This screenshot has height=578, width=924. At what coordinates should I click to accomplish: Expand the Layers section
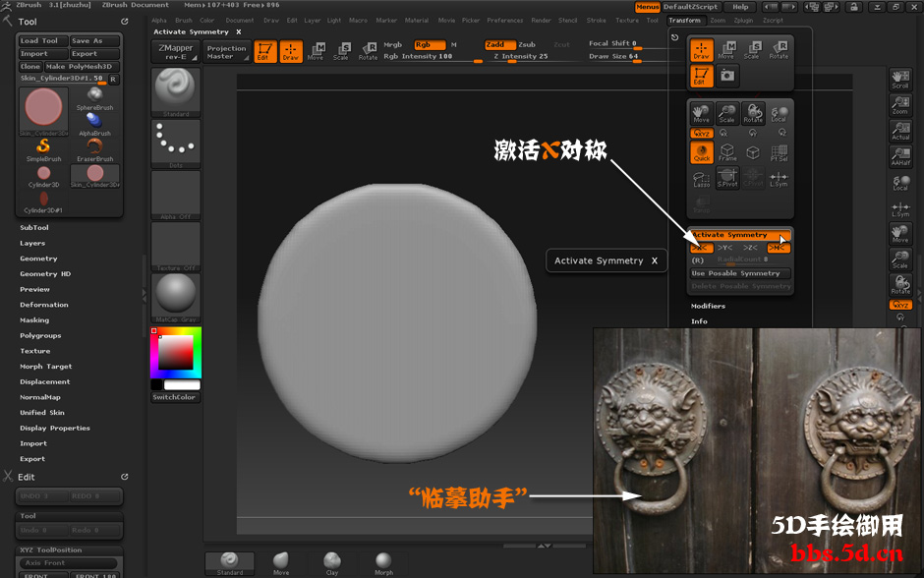pyautogui.click(x=32, y=243)
